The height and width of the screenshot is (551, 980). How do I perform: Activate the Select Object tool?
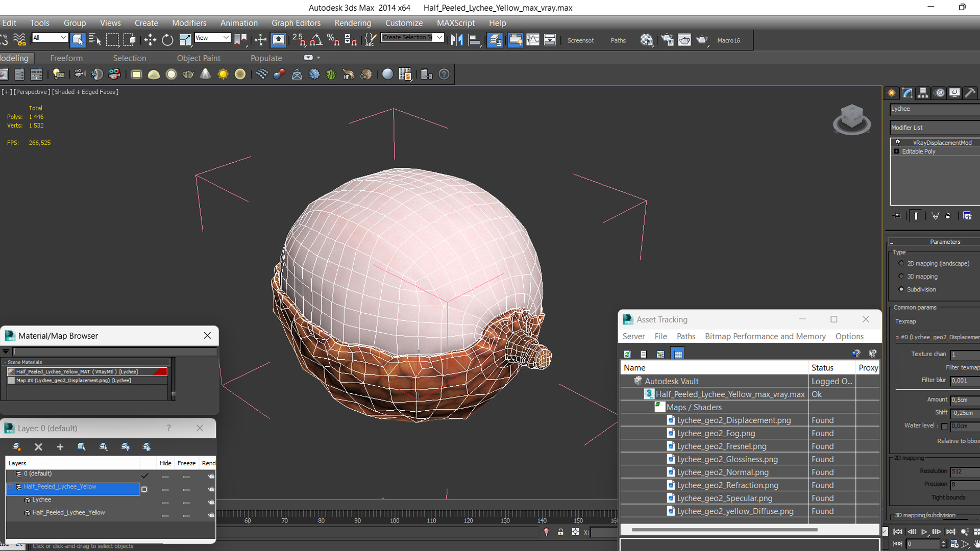(x=78, y=40)
